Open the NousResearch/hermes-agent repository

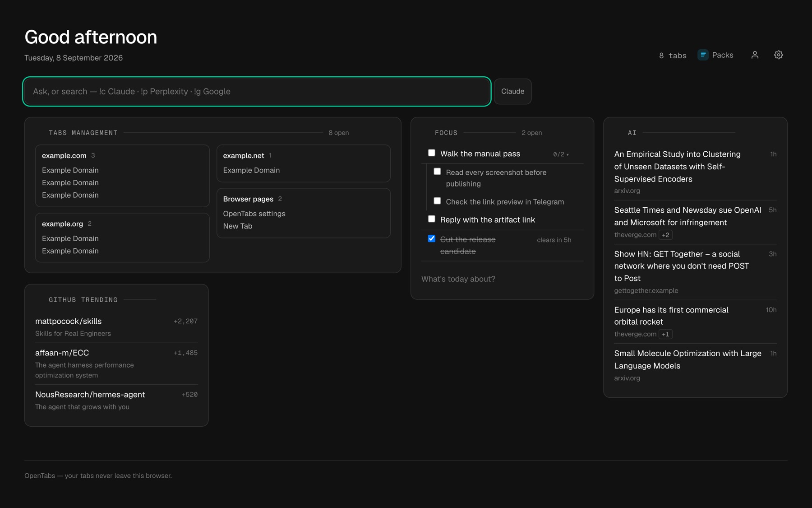[x=90, y=395]
